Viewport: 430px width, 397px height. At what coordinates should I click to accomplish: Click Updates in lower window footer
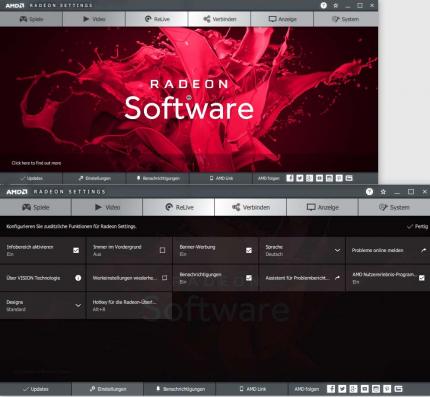point(36,389)
